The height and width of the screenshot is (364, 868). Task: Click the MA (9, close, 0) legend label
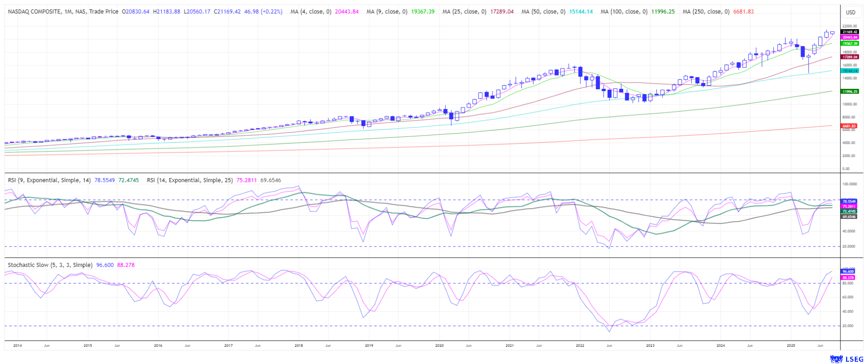[x=386, y=11]
